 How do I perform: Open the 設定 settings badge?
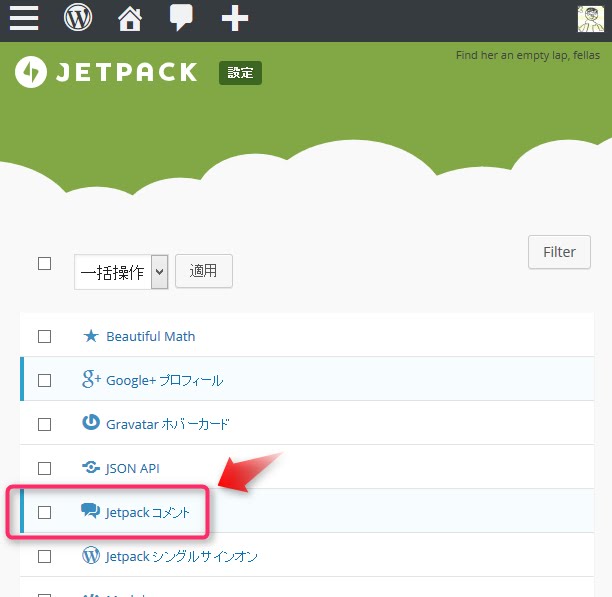[240, 73]
